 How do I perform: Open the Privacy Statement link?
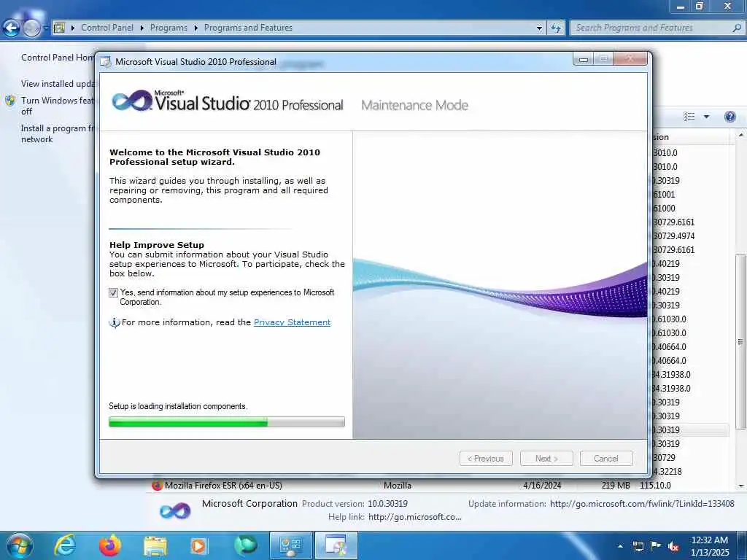pyautogui.click(x=292, y=322)
